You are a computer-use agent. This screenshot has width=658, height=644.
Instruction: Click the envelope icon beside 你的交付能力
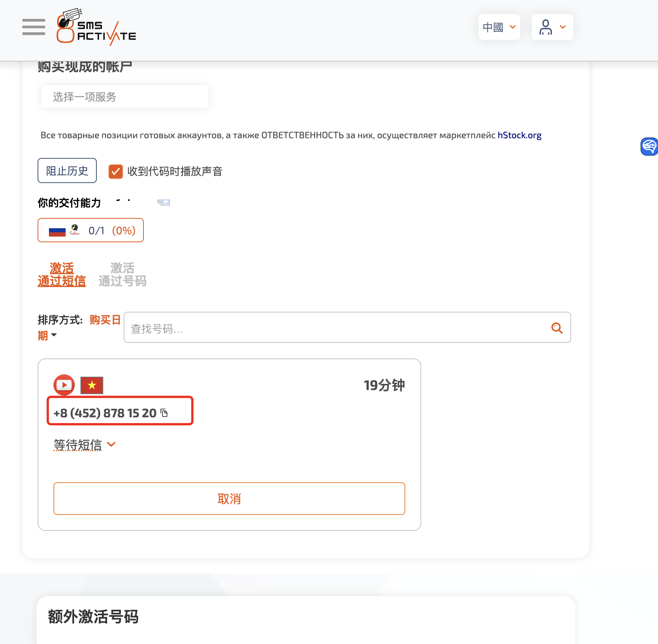[164, 202]
